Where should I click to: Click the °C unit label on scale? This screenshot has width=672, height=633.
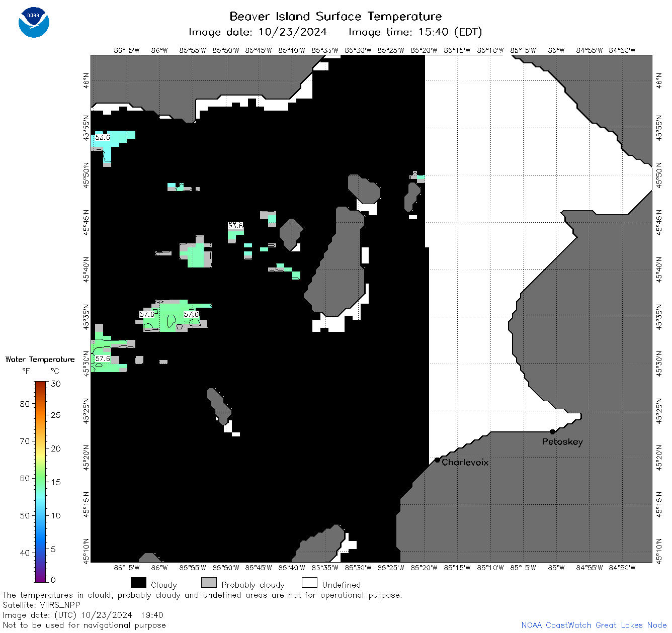(x=55, y=372)
